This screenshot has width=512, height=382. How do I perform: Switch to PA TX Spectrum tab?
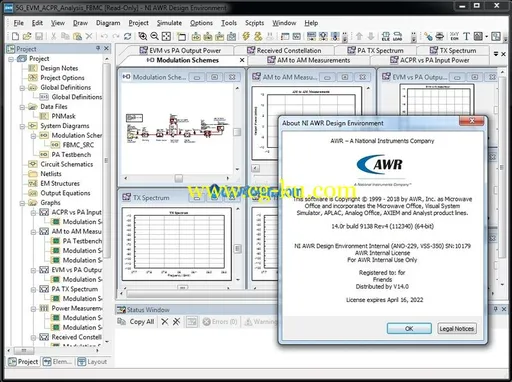pyautogui.click(x=376, y=50)
